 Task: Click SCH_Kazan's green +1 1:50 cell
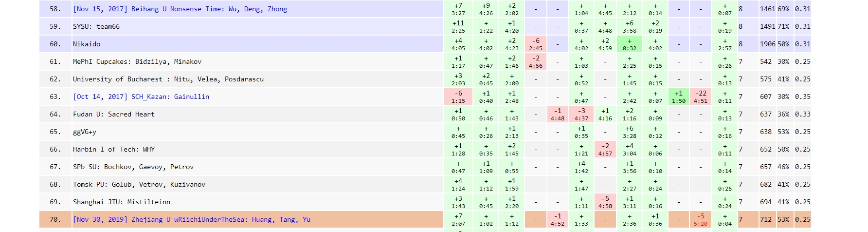click(679, 97)
